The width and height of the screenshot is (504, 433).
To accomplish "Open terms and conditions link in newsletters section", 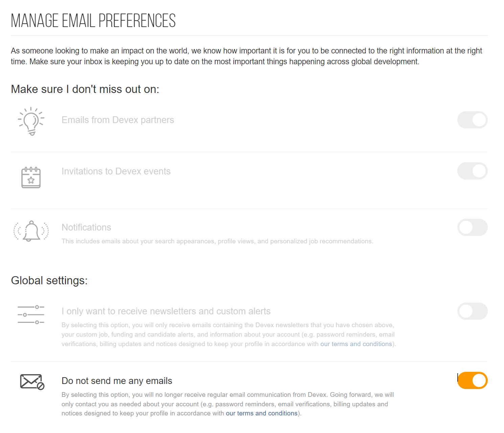I will 356,344.
